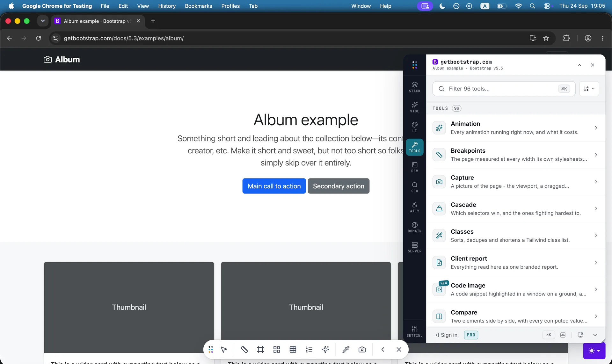Open the Capture tool row
The height and width of the screenshot is (364, 612).
tap(516, 182)
